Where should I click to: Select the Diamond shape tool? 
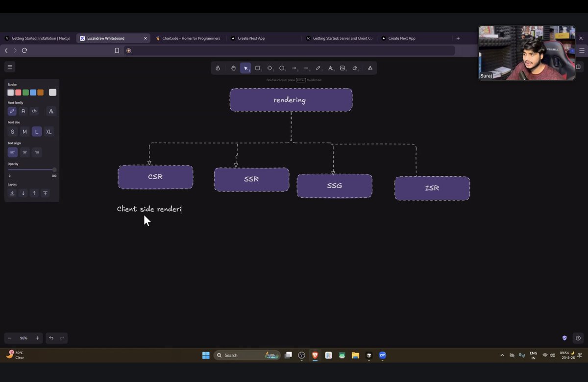pos(270,68)
